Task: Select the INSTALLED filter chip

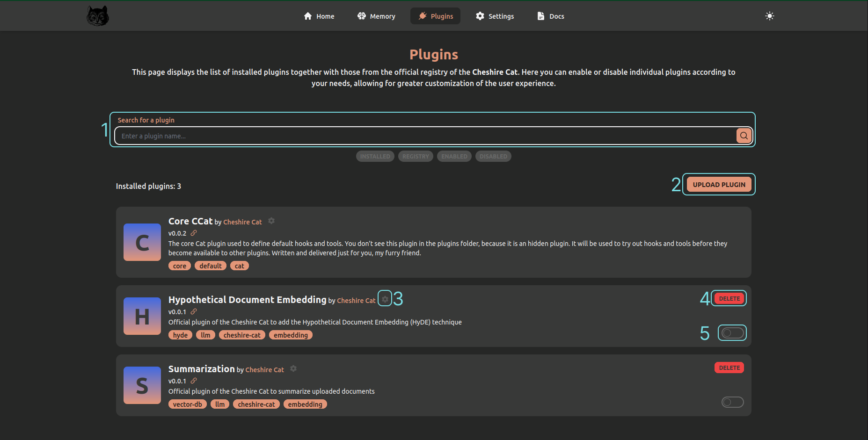Action: pos(375,157)
